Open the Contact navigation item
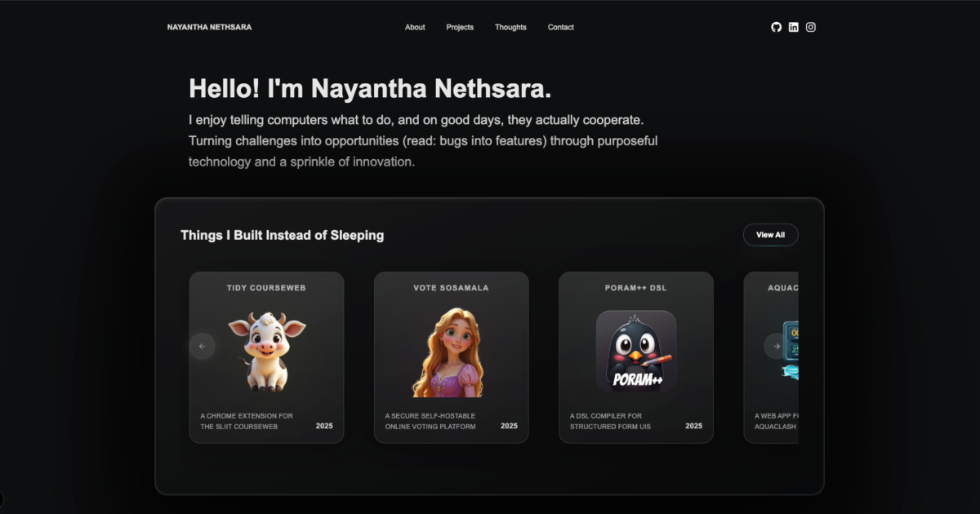Image resolution: width=980 pixels, height=514 pixels. coord(560,27)
